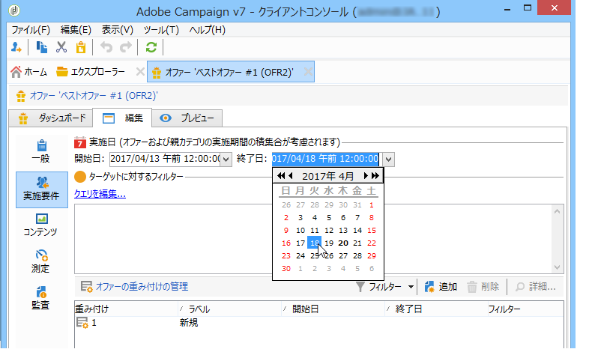Click the 実施日 calendar icon
The height and width of the screenshot is (364, 589).
click(x=80, y=142)
